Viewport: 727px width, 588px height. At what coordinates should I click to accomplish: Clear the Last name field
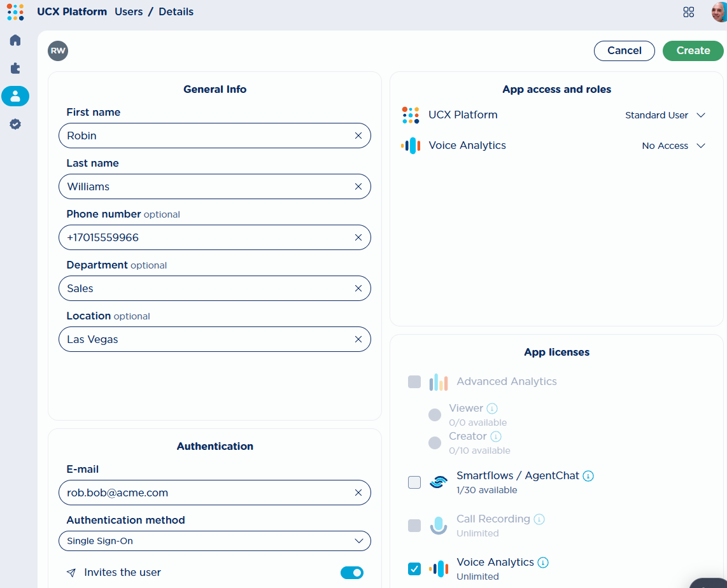tap(358, 186)
